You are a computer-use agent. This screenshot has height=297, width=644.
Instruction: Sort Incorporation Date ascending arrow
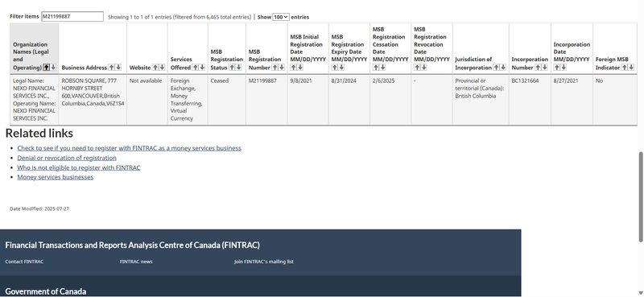[x=556, y=68]
